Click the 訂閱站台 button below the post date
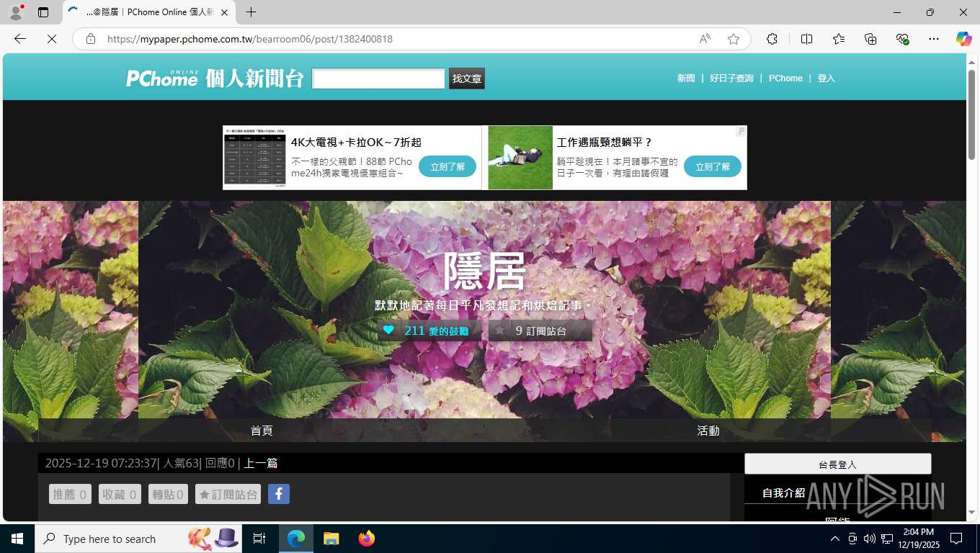Viewport: 980px width, 553px height. 228,494
